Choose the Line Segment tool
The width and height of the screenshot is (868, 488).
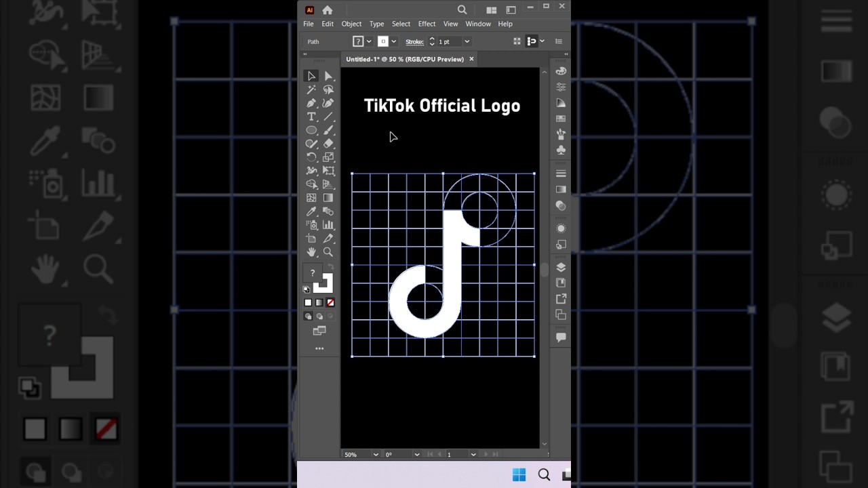point(328,117)
